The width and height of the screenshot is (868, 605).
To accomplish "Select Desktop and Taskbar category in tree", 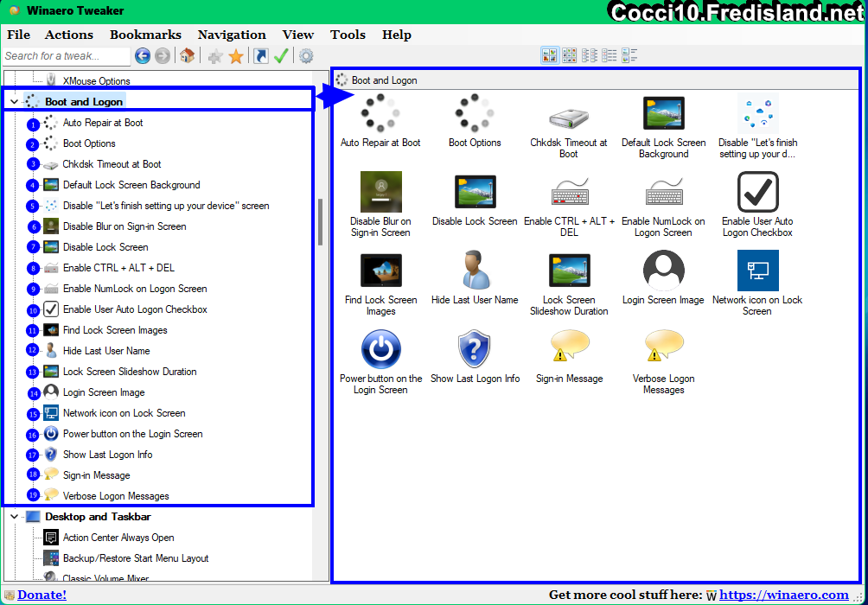I will point(98,517).
